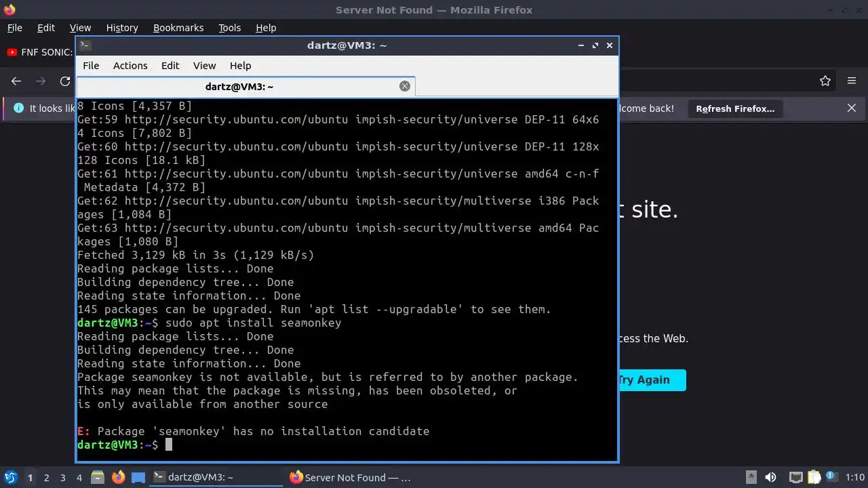Select workspace 1 in the pager
This screenshot has height=488, width=868.
(30, 477)
